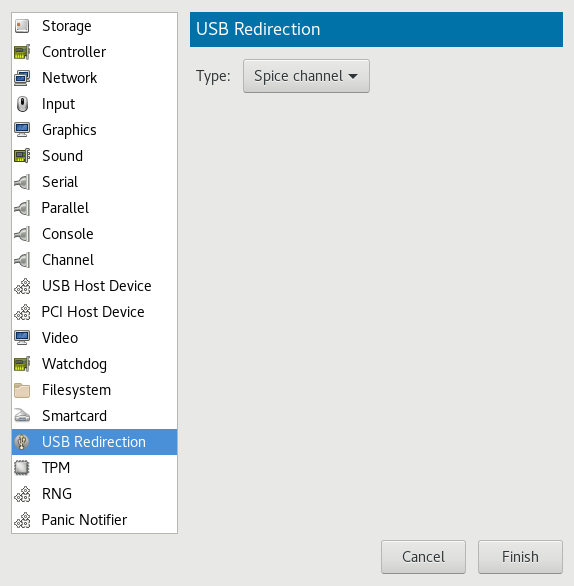Switch to the Input label entry

tap(58, 104)
